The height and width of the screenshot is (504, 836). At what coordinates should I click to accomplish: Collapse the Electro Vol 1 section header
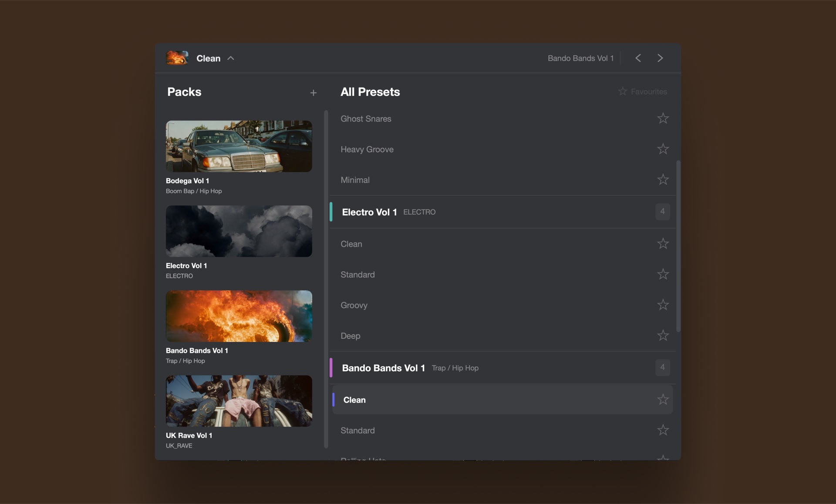(502, 212)
